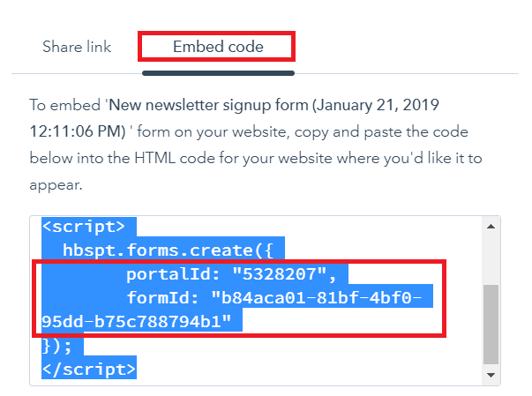Select the Embed code tab
This screenshot has height=396, width=532.
[x=218, y=47]
